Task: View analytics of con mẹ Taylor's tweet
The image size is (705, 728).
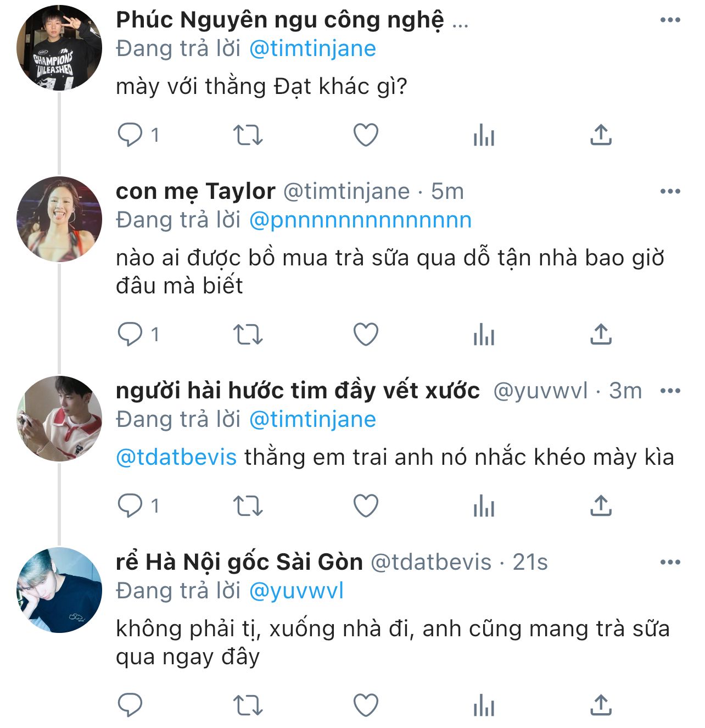Action: (x=484, y=334)
